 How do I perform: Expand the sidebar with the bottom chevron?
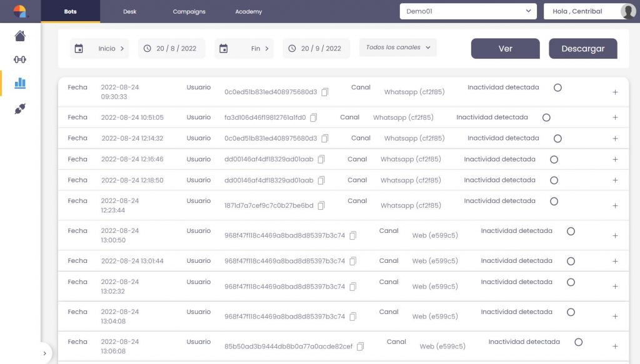pyautogui.click(x=44, y=353)
